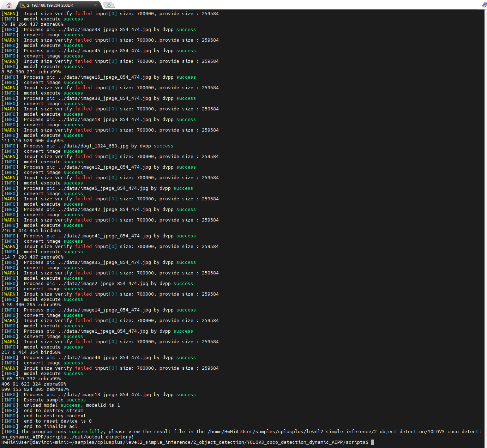487x448 pixels.
Task: Click the image33_jpeg_854_474.jpg process line
Action: point(99,30)
